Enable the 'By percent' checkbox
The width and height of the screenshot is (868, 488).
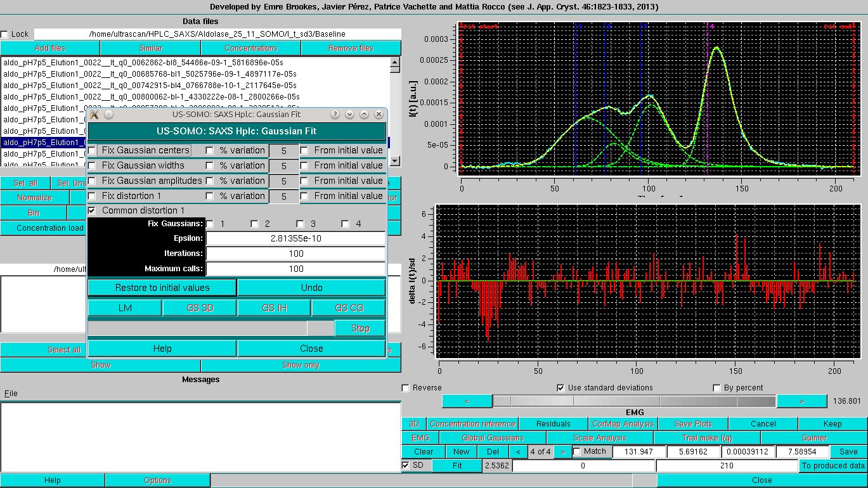(x=716, y=387)
